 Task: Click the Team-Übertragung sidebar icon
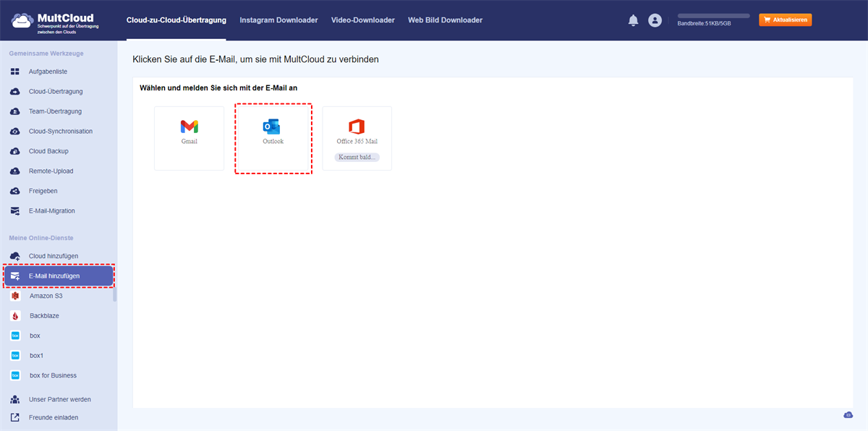tap(14, 111)
